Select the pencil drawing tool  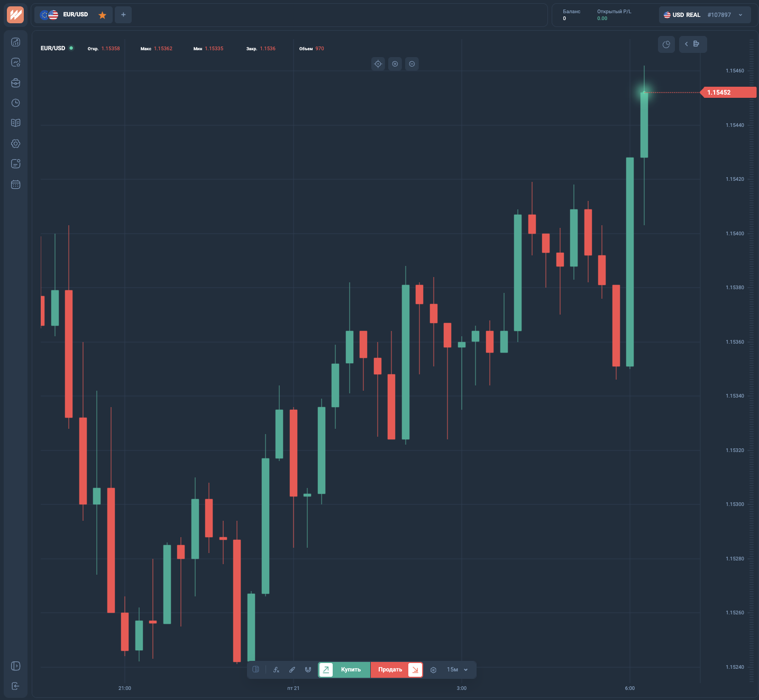click(x=292, y=669)
